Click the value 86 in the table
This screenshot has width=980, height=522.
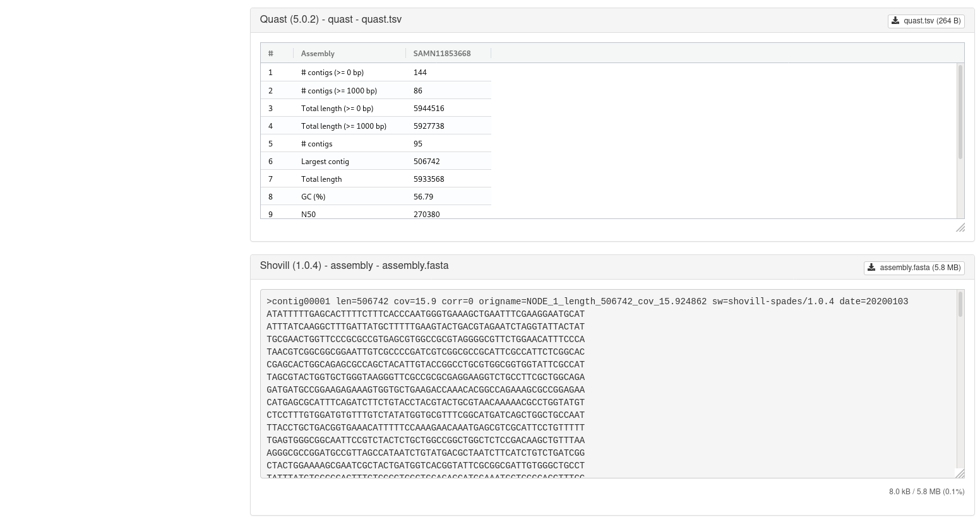(418, 90)
